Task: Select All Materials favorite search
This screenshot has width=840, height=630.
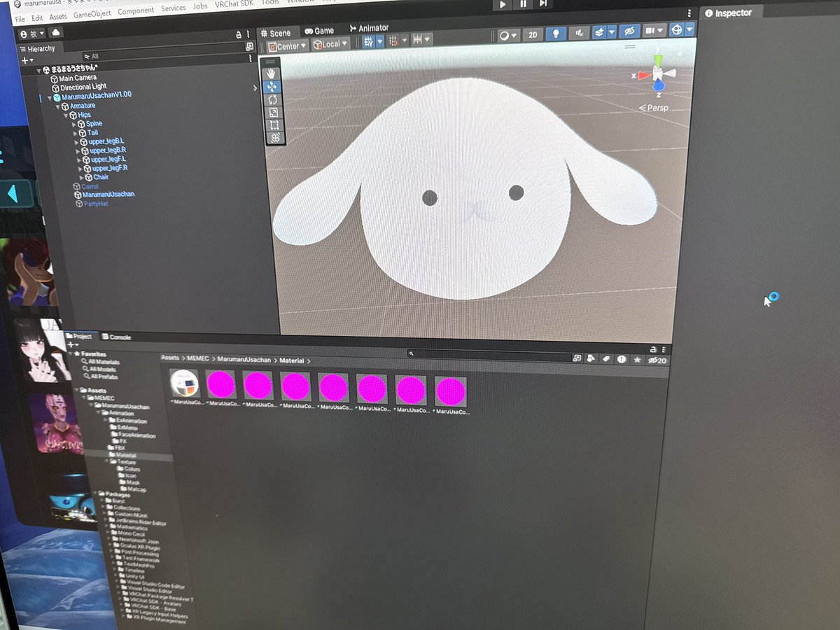Action: [104, 362]
